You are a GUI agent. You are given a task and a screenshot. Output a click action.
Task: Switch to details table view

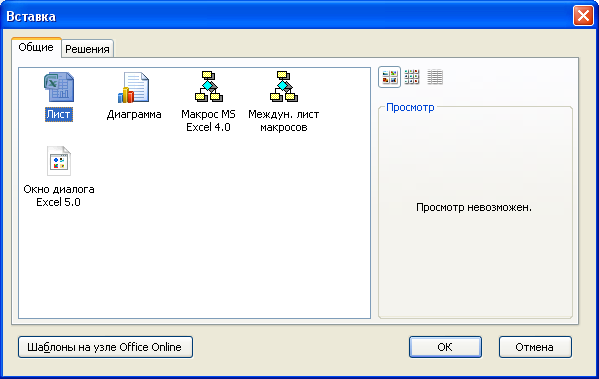pyautogui.click(x=435, y=77)
